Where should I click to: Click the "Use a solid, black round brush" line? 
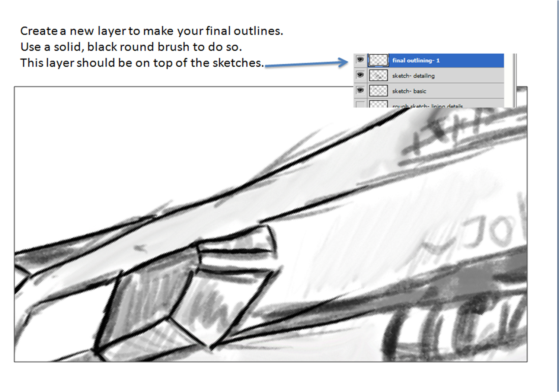pos(131,47)
